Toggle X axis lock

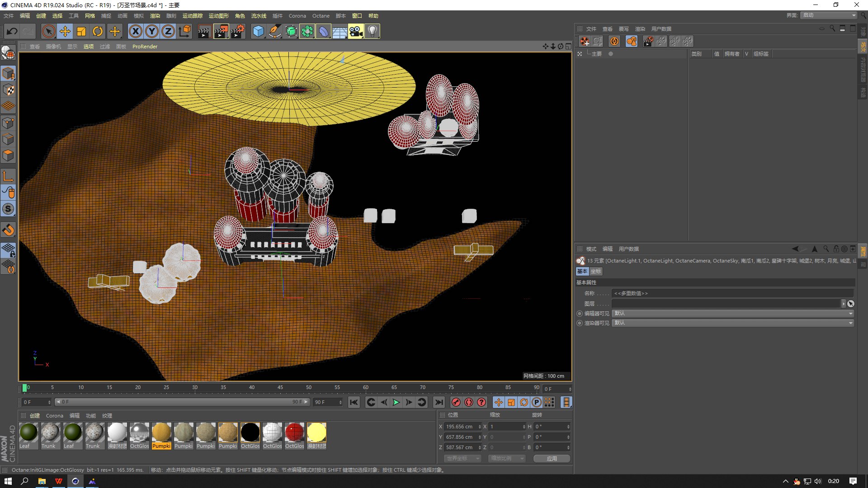(x=135, y=31)
